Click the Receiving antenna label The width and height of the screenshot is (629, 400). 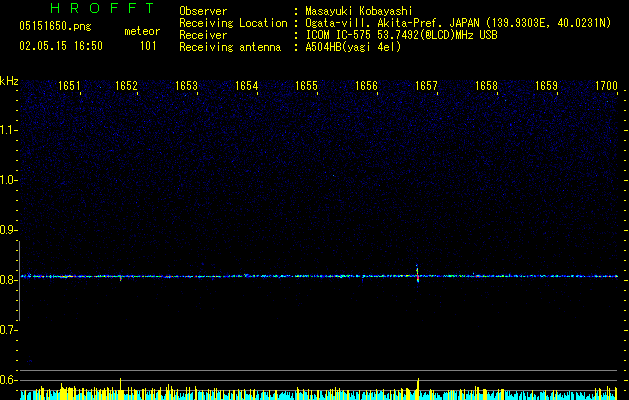pos(230,47)
